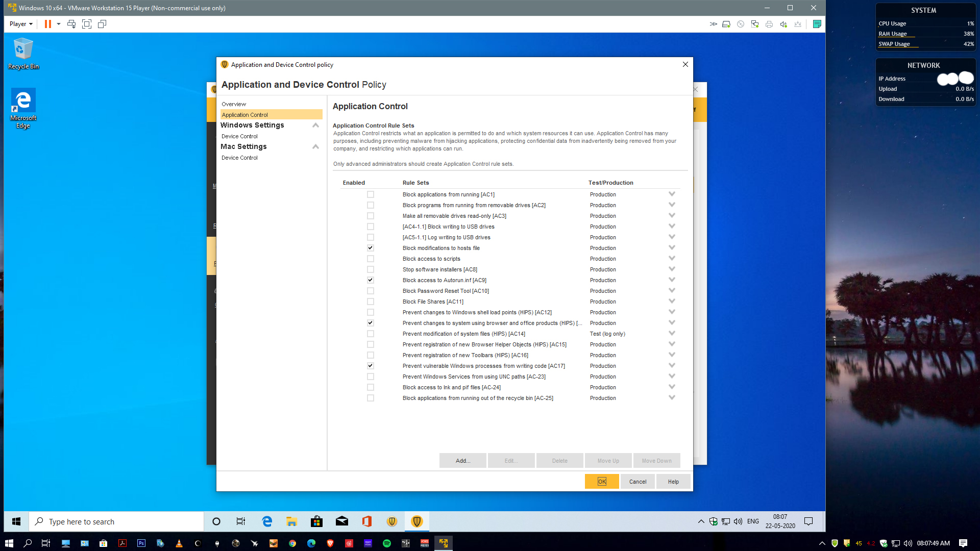This screenshot has height=551, width=980.
Task: Click the Add... button
Action: click(463, 461)
